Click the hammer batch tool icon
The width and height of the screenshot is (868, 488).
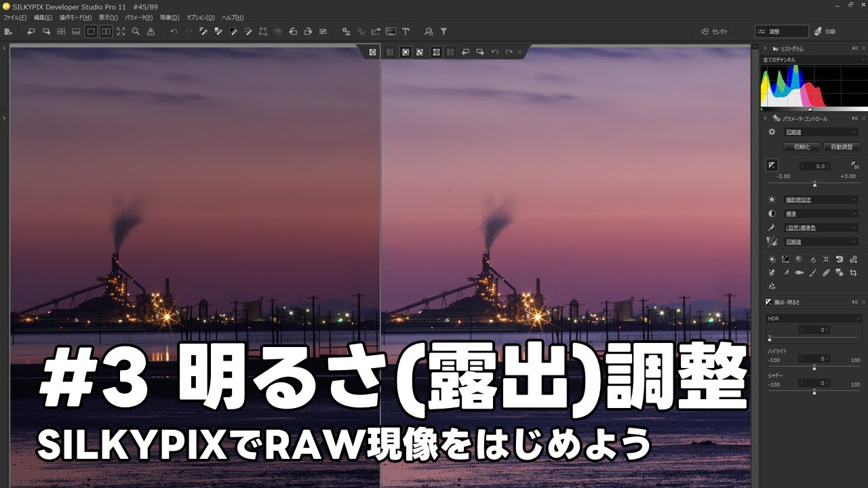point(406,31)
